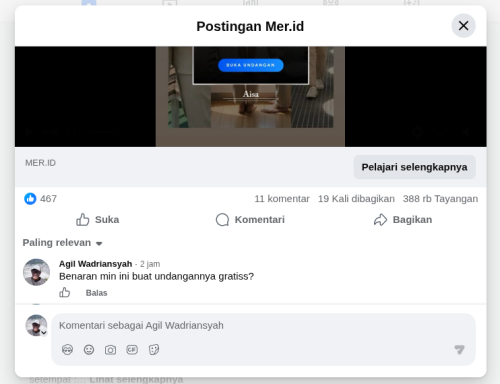Click the Buka Undangan button in video

(x=251, y=65)
